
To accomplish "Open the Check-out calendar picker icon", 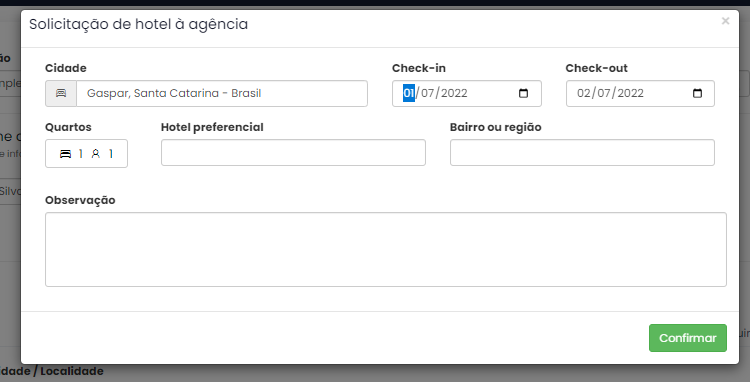I will click(x=697, y=93).
